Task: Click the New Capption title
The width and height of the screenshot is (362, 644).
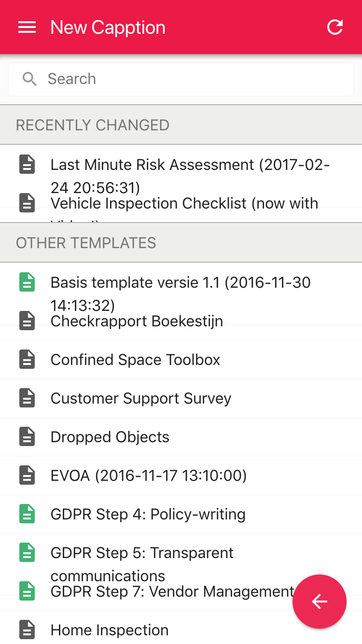Action: (x=108, y=28)
